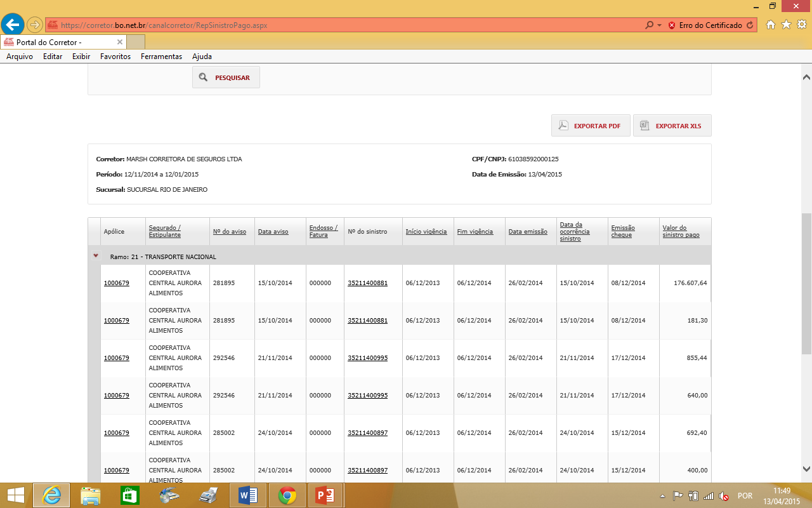This screenshot has width=812, height=508.
Task: Open sinistro 35211400897 in the 692,40 row
Action: (x=367, y=433)
